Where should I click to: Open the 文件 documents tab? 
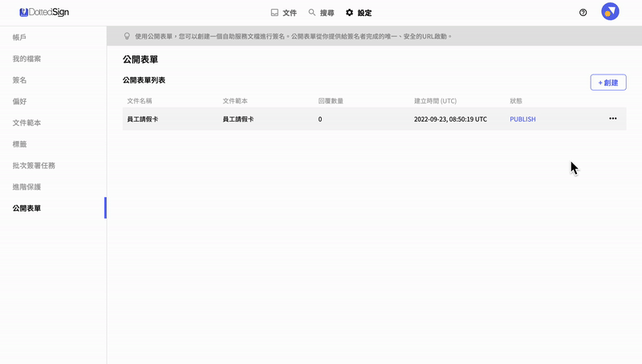284,13
